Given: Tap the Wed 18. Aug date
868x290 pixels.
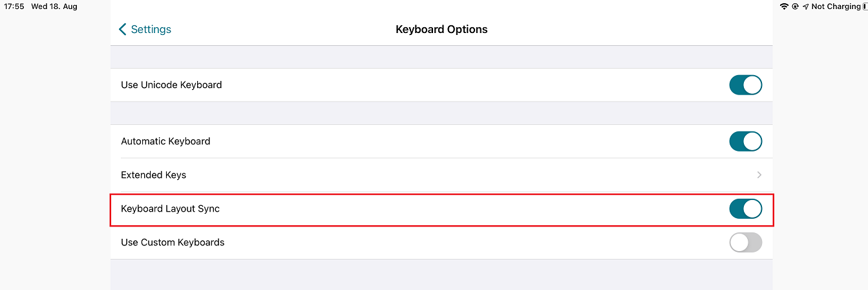Looking at the screenshot, I should coord(54,6).
